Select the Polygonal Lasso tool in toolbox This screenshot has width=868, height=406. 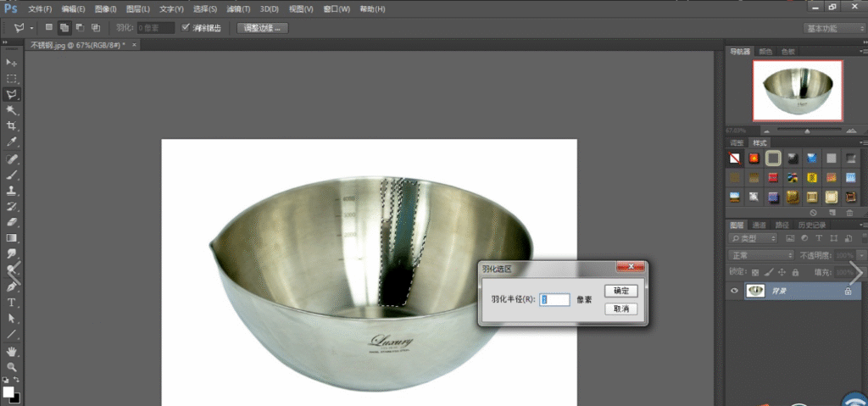coord(11,95)
